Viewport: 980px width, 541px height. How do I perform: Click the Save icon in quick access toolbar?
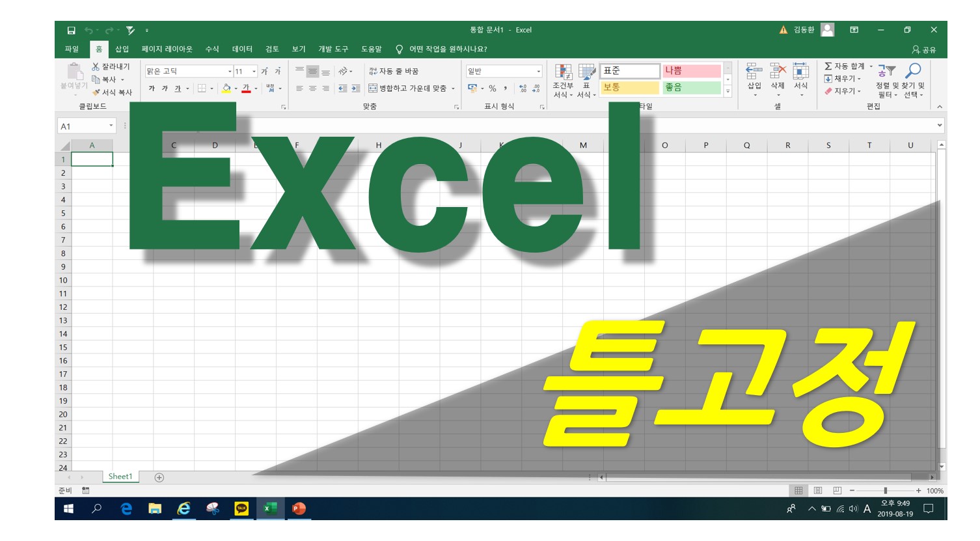tap(72, 30)
